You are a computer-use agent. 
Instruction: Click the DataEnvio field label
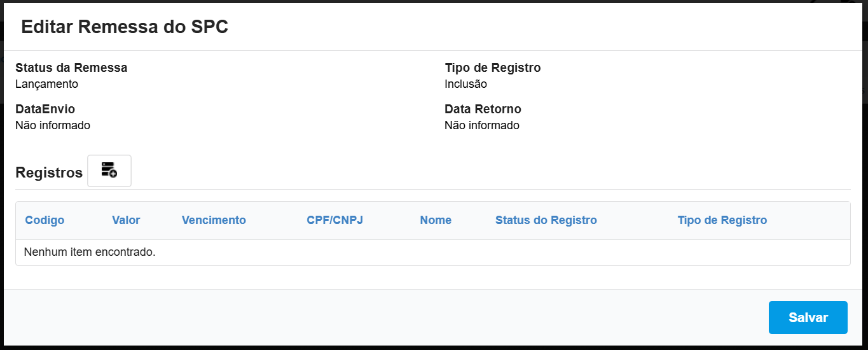tap(45, 109)
